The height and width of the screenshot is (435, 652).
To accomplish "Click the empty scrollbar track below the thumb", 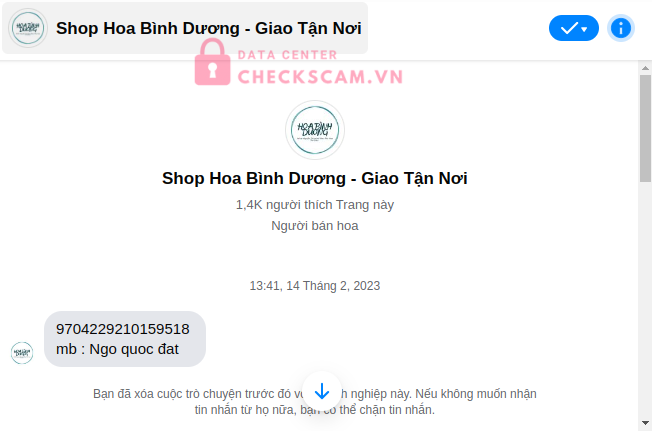I will [645, 299].
